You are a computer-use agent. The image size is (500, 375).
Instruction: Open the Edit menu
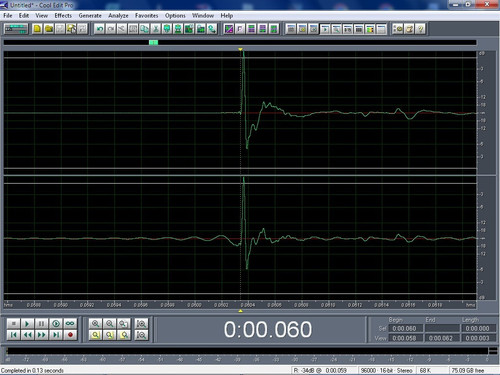[x=24, y=16]
